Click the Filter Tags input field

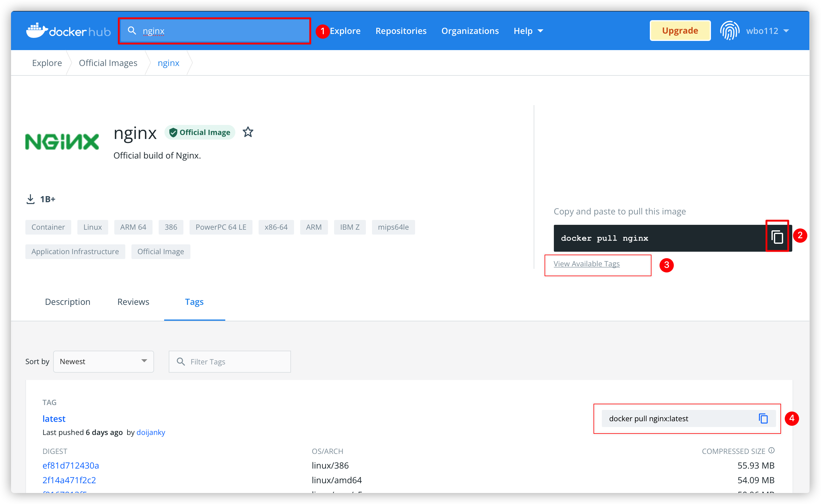230,361
